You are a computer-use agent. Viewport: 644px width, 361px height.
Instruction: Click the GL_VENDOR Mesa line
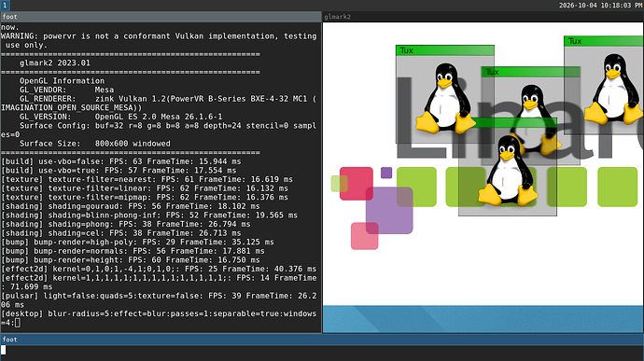pos(66,90)
